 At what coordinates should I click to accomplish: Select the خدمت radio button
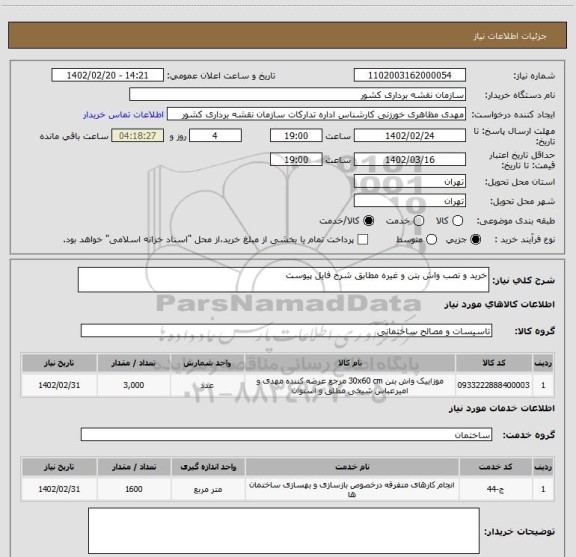(419, 221)
